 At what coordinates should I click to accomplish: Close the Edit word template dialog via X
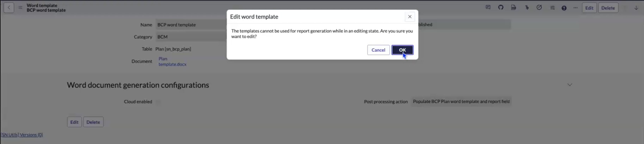coord(410,17)
